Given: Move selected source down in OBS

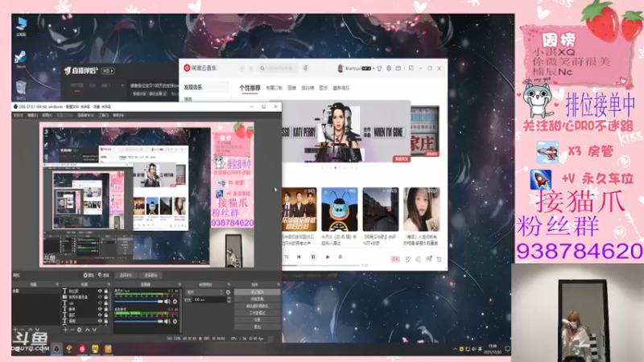Looking at the screenshot, I should pyautogui.click(x=94, y=330).
